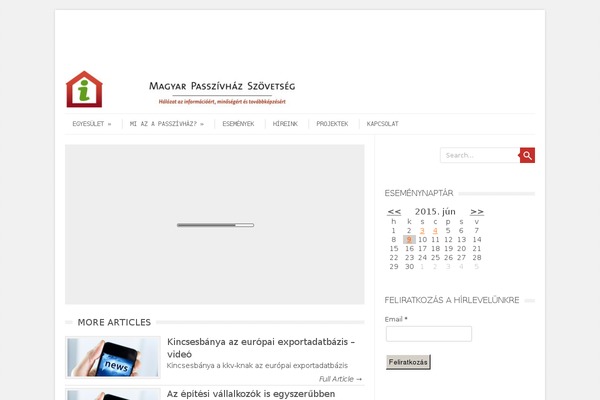Viewport: 600px width, 400px height.
Task: Click calendar date 16
Action: tap(409, 249)
